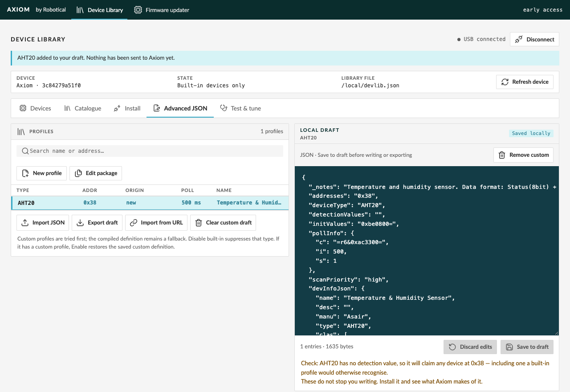Click the Clear custom draft button
570x392 pixels.
pos(223,223)
